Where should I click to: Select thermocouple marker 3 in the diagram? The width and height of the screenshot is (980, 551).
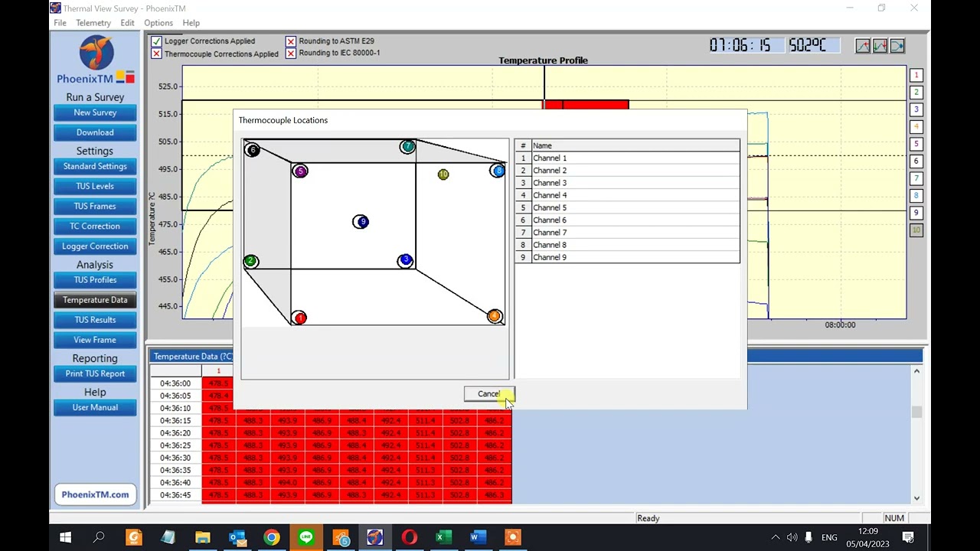click(x=405, y=261)
